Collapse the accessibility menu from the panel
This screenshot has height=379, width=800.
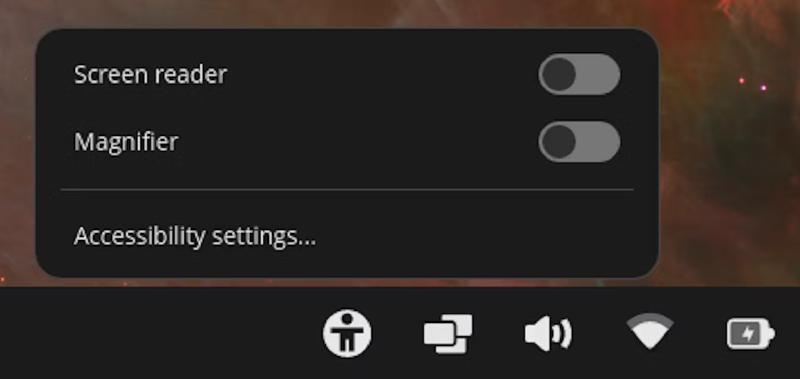tap(347, 333)
